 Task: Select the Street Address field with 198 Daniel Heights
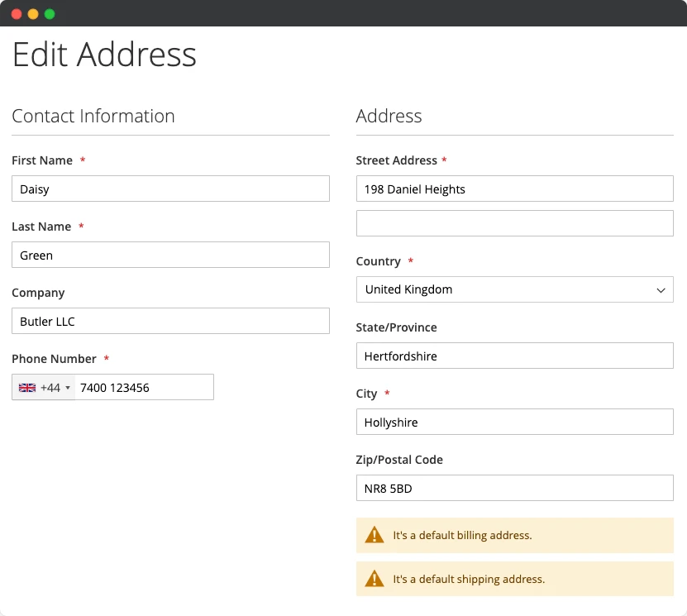click(514, 189)
